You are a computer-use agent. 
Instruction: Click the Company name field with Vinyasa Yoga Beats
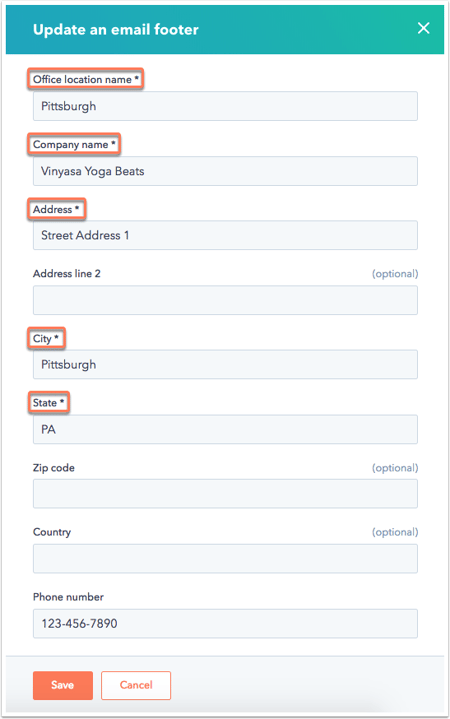pyautogui.click(x=225, y=171)
